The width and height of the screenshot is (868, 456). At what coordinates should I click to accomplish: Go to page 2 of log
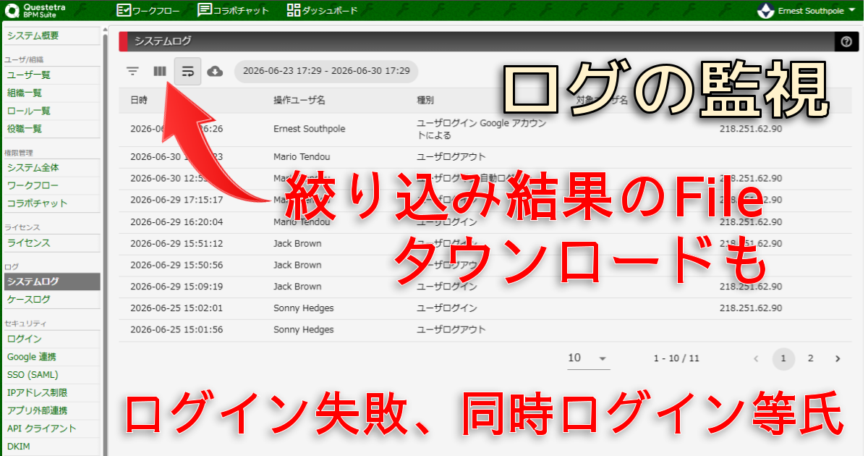click(x=811, y=358)
